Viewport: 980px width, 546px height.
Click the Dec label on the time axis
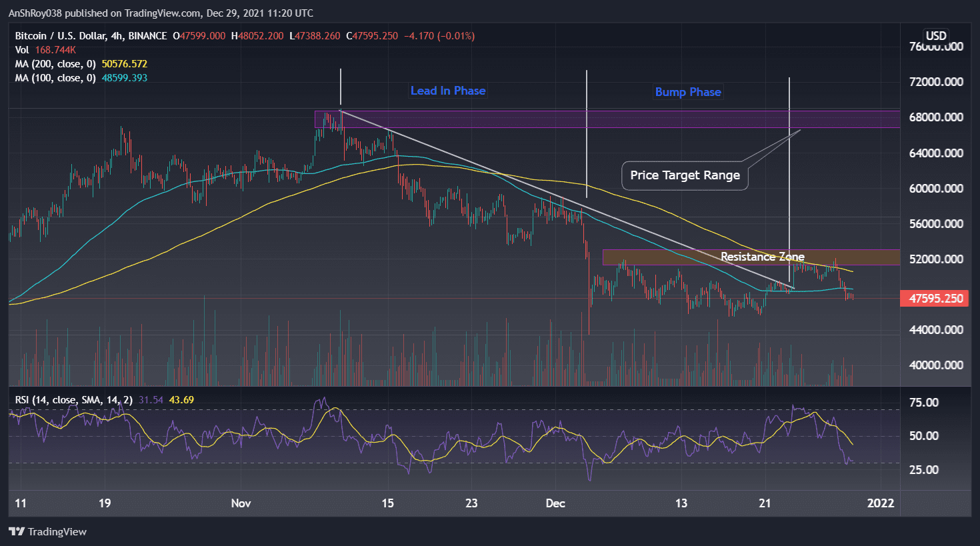coord(555,503)
